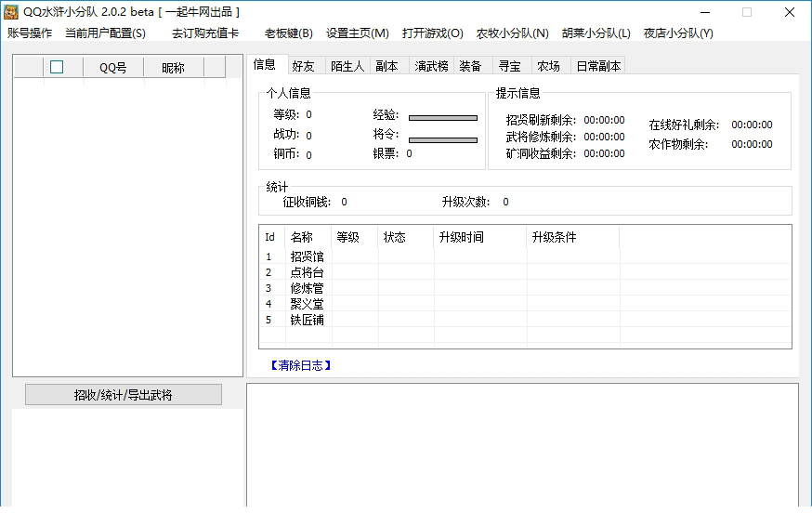Switch to the 陌生人 tab
The image size is (812, 526).
(x=347, y=66)
